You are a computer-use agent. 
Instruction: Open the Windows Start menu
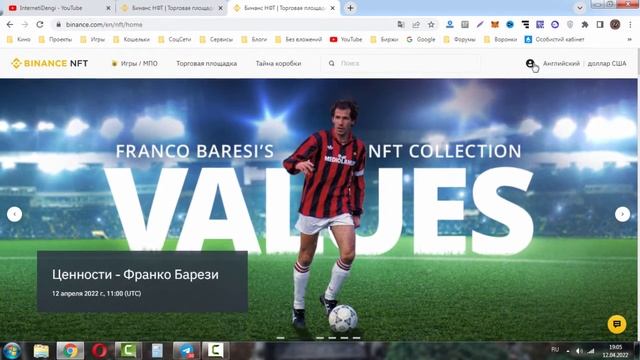12,351
